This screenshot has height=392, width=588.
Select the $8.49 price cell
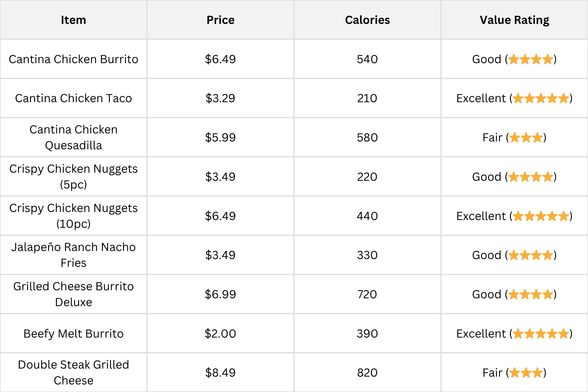220,373
